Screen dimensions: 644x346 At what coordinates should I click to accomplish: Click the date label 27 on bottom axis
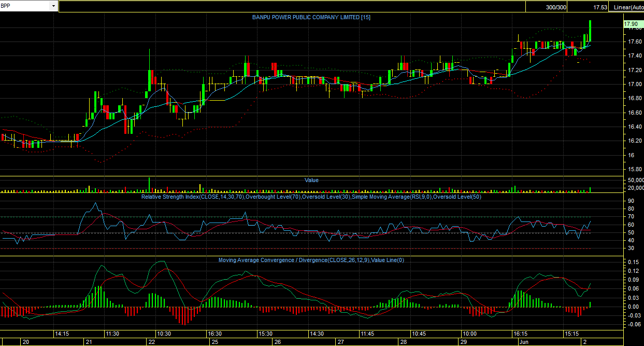[340, 342]
